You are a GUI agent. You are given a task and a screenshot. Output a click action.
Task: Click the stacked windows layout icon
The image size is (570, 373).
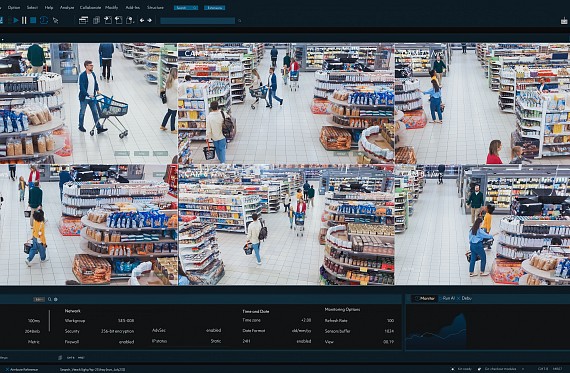(x=83, y=21)
